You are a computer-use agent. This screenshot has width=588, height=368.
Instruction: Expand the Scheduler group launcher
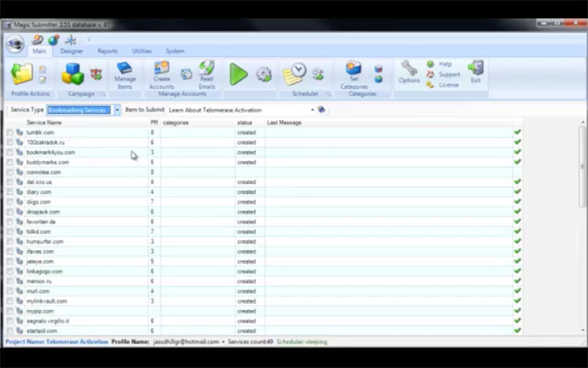point(328,94)
